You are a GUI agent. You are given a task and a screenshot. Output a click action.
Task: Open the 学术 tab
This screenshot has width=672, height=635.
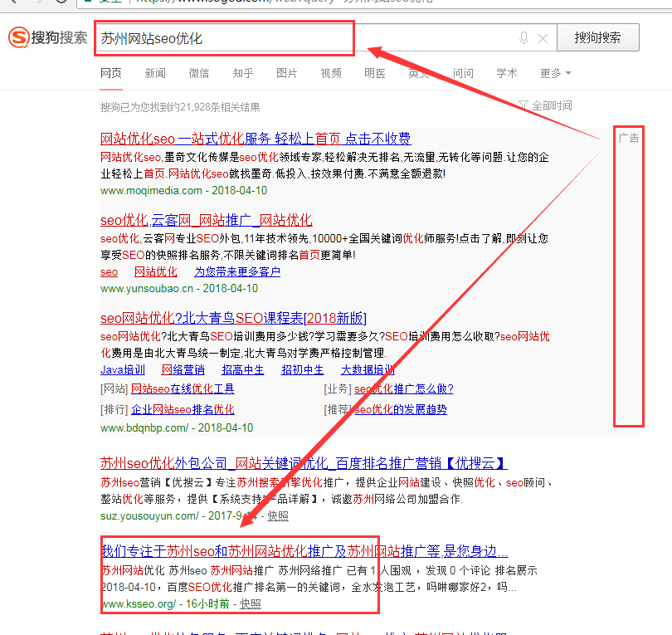507,73
